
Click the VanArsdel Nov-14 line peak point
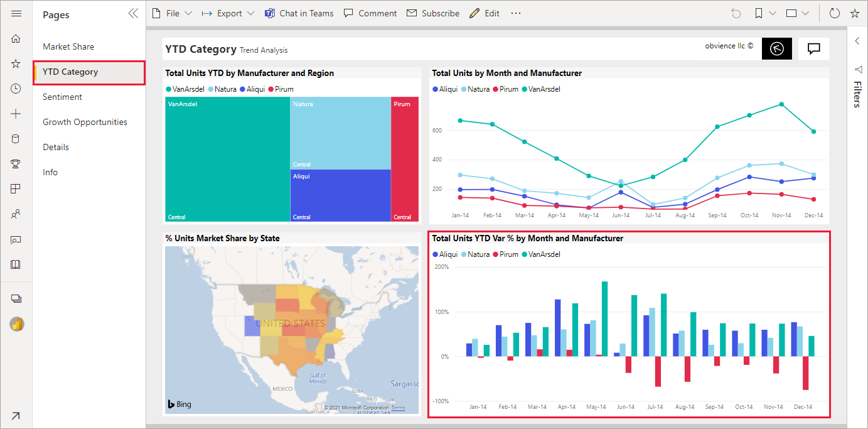(x=781, y=104)
